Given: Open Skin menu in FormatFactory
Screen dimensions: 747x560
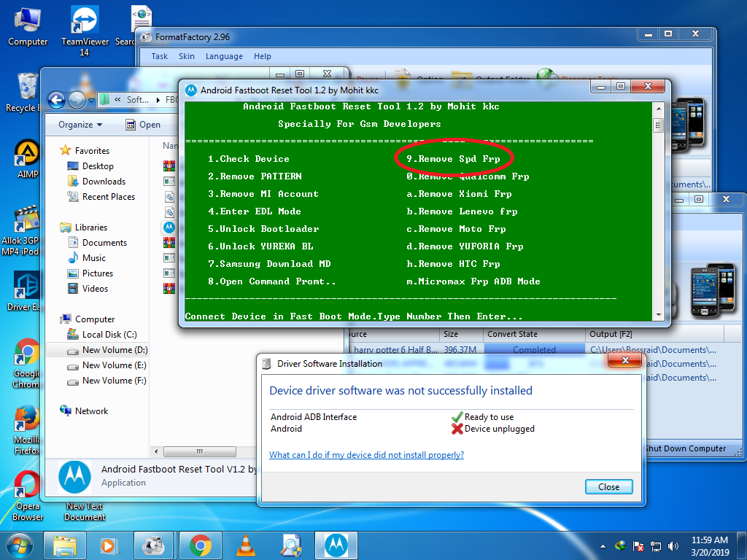Looking at the screenshot, I should click(186, 56).
